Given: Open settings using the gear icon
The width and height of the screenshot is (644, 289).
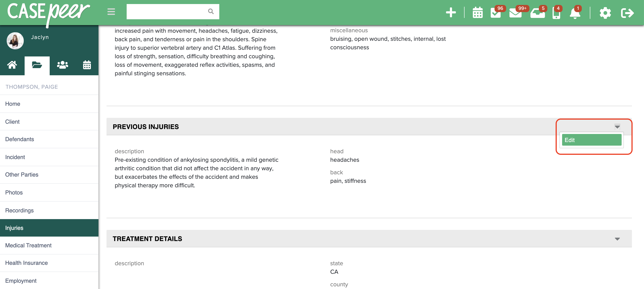Looking at the screenshot, I should (x=605, y=13).
